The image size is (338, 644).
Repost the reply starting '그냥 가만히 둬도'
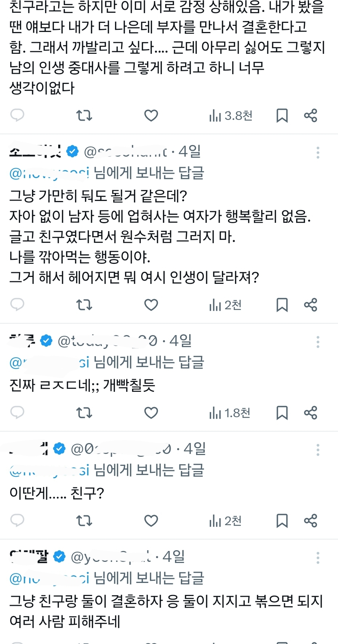click(84, 305)
